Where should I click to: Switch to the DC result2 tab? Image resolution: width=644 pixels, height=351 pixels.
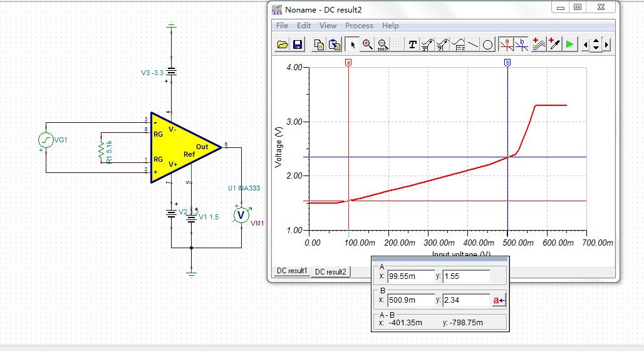click(331, 271)
